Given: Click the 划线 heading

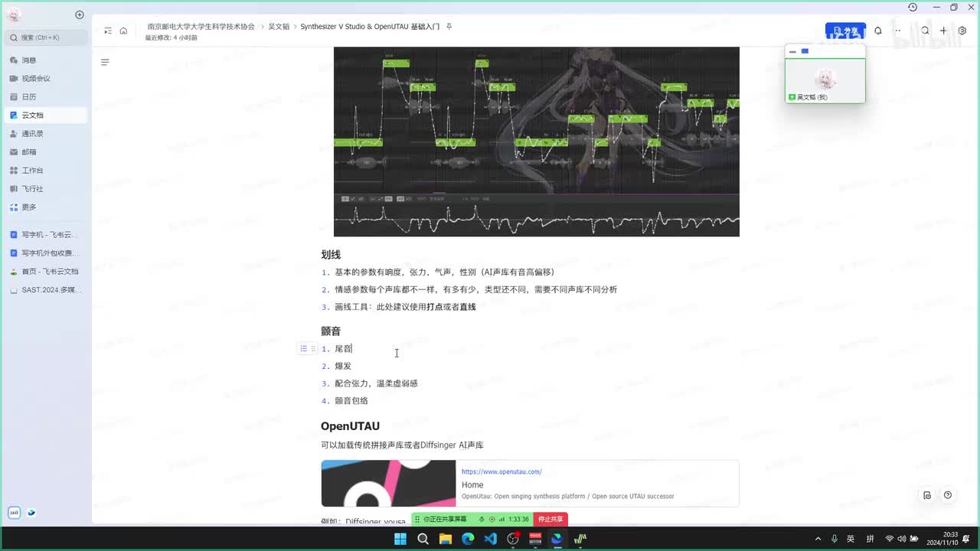Looking at the screenshot, I should click(x=331, y=254).
